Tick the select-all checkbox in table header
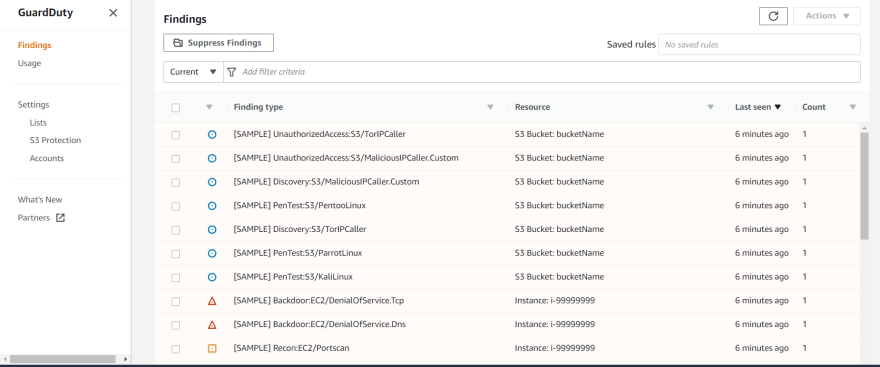 (176, 108)
